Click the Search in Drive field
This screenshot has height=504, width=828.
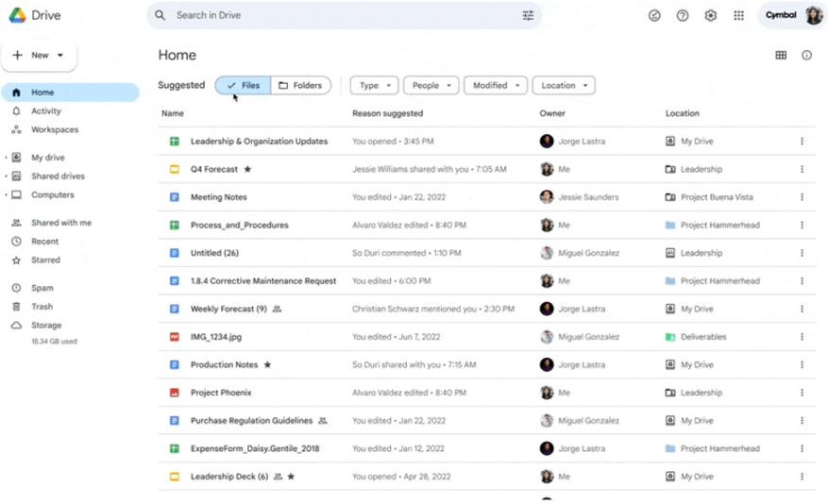[340, 15]
